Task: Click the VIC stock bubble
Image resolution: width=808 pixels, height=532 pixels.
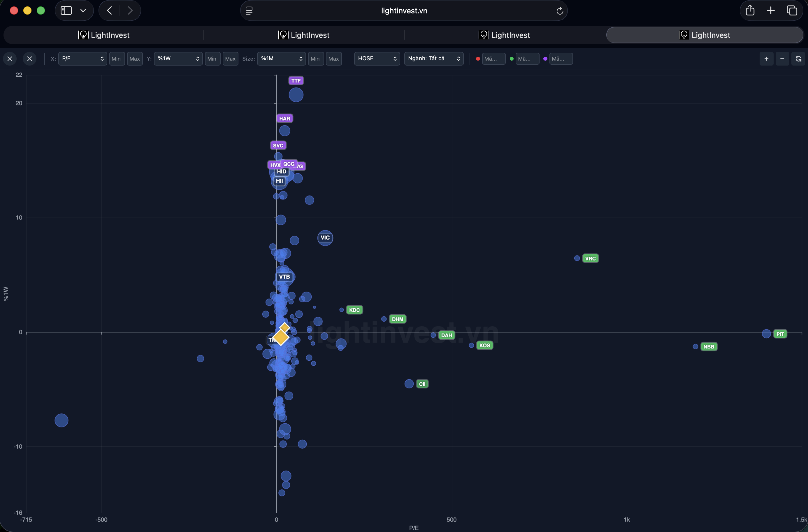Action: coord(325,238)
